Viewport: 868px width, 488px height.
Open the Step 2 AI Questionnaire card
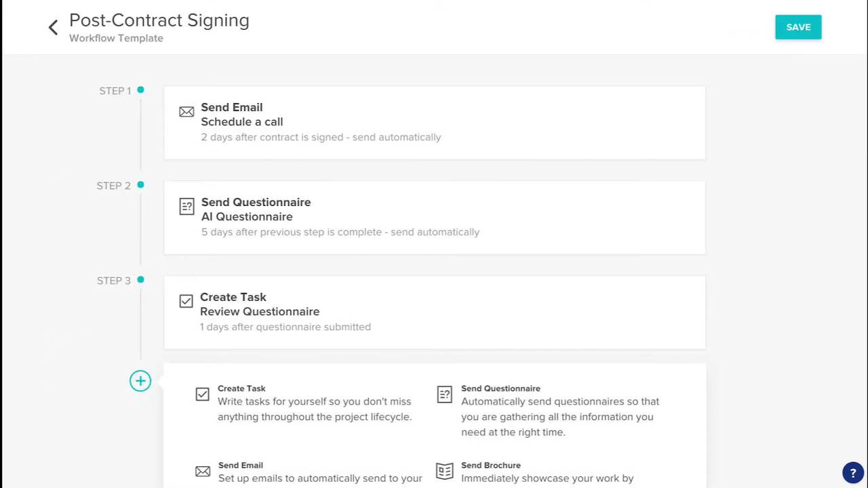pos(434,218)
